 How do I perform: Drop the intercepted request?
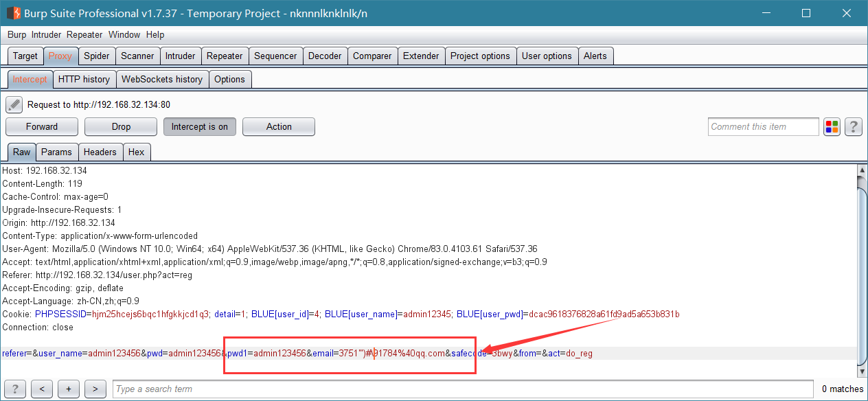point(121,127)
